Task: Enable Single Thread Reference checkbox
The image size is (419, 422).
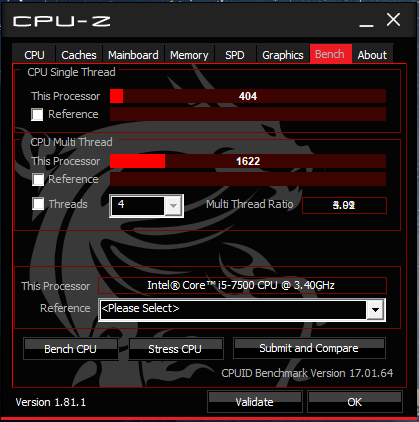Action: 37,114
